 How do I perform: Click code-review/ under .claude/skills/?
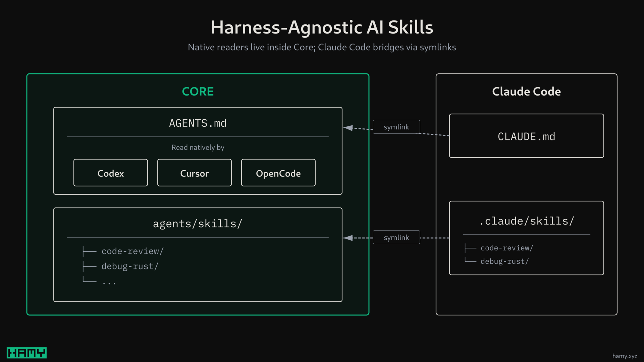coord(507,248)
